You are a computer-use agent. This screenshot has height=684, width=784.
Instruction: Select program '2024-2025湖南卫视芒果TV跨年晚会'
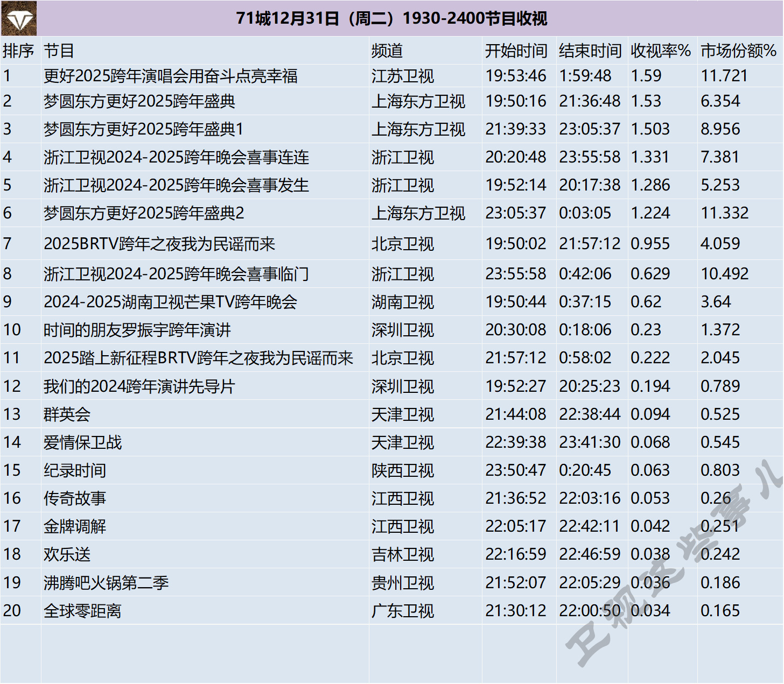coord(170,302)
